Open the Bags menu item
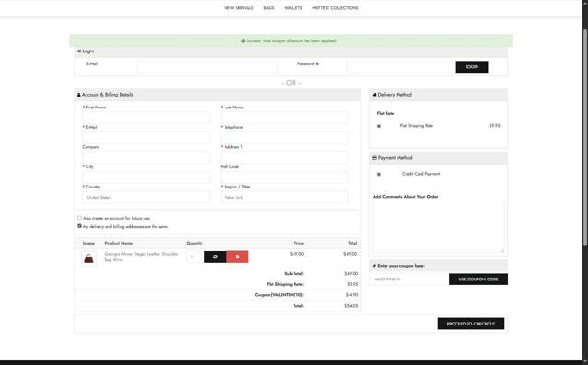588x365 pixels. point(269,8)
